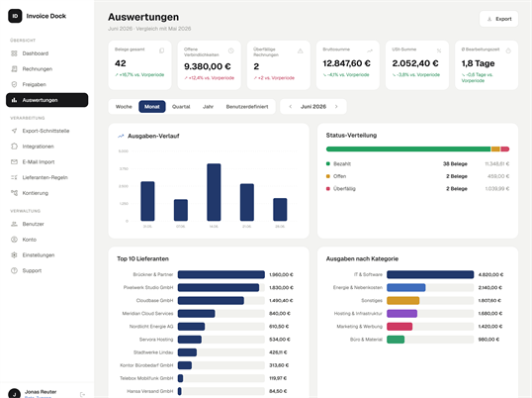Viewport: 532px width, 398px height.
Task: Click clock icon on Offene Verbindlichkeiten card
Action: (231, 50)
